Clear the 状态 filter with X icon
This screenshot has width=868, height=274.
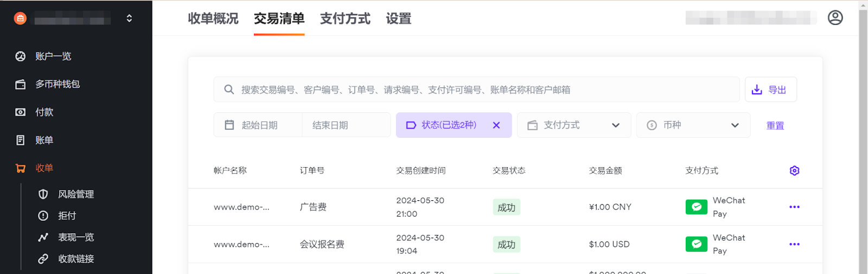pos(496,125)
